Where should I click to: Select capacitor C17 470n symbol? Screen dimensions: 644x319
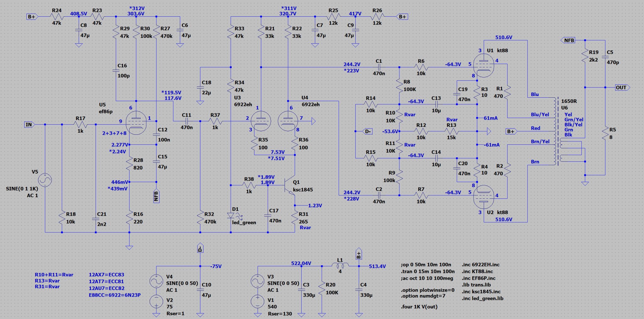click(x=268, y=216)
